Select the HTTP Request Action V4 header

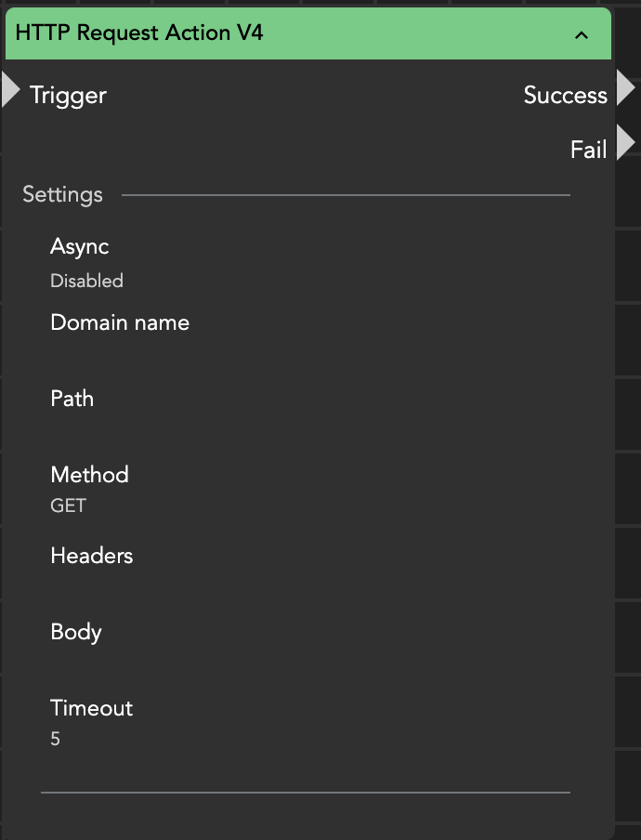[139, 33]
